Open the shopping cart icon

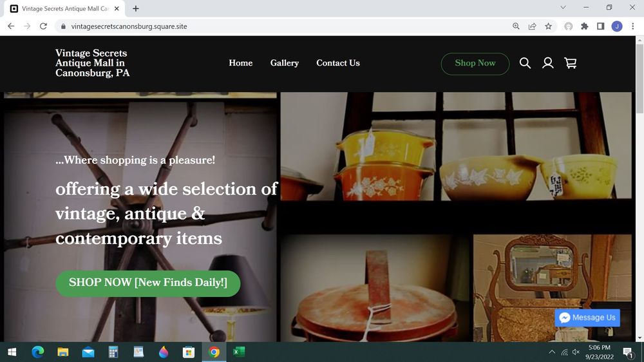570,63
